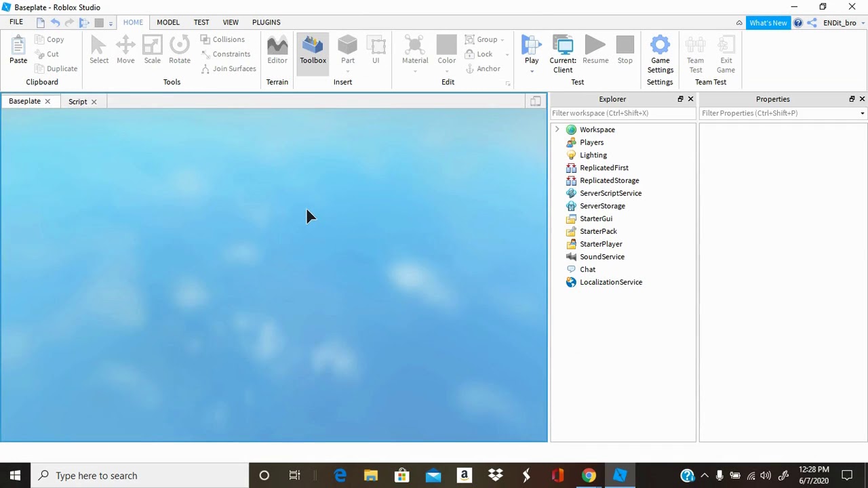Select StarterGui in Explorer
Screen dimensions: 868x488
click(x=596, y=218)
